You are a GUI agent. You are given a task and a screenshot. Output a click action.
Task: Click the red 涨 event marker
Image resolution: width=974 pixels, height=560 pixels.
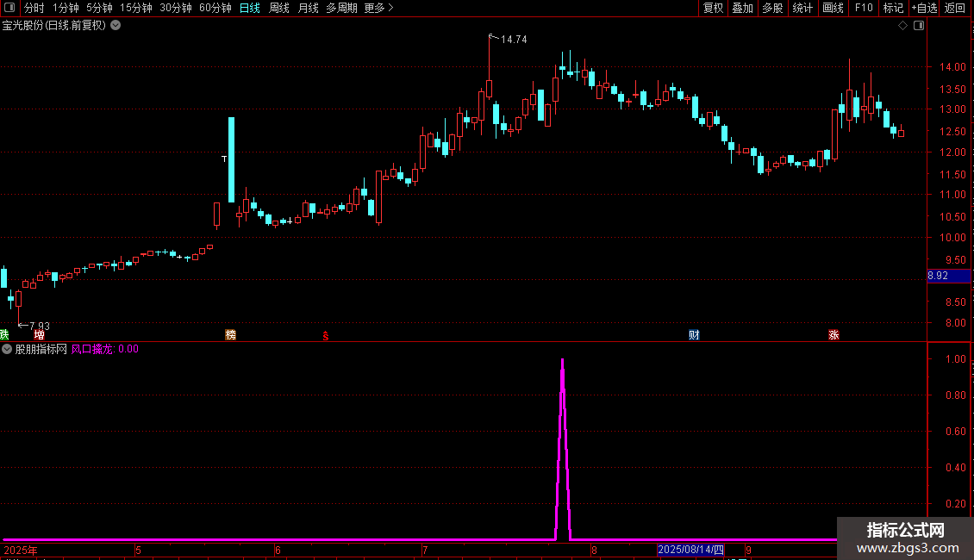pos(834,334)
